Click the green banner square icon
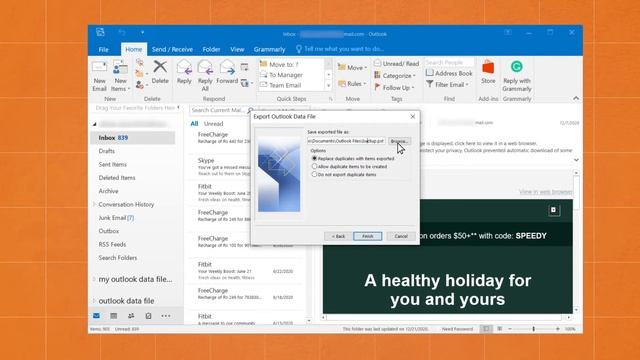This screenshot has height=360, width=640. tap(554, 210)
